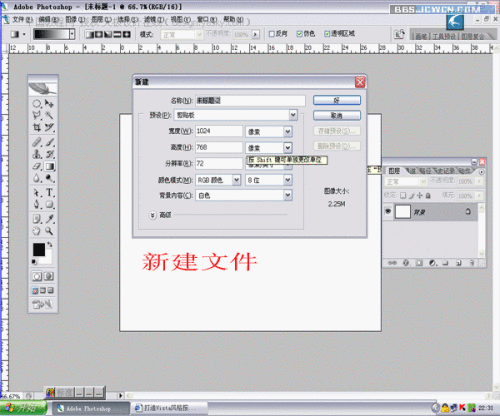Click the black foreground color swatch
500x416 pixels.
pos(39,250)
